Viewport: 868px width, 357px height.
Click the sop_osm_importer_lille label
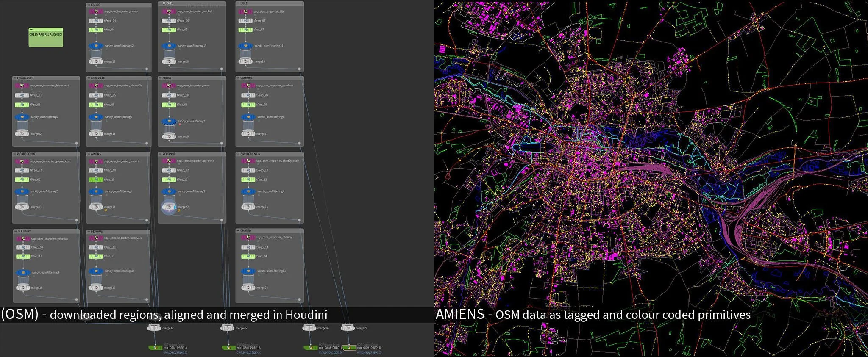click(x=269, y=12)
